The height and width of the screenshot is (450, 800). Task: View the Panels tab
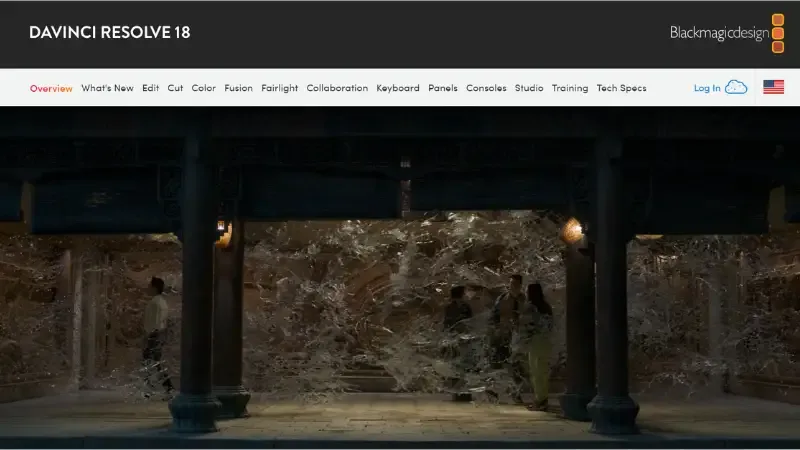click(443, 88)
